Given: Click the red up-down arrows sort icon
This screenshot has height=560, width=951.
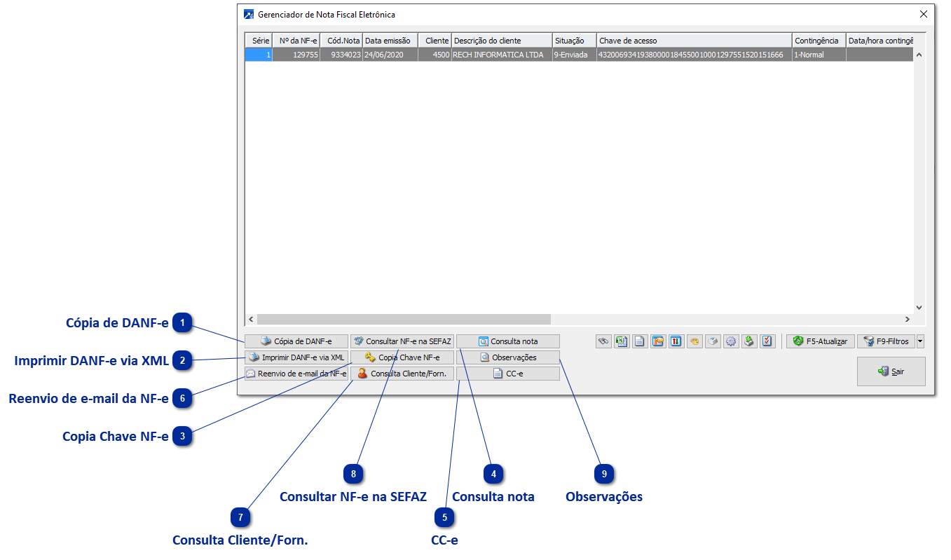Looking at the screenshot, I should pyautogui.click(x=676, y=341).
